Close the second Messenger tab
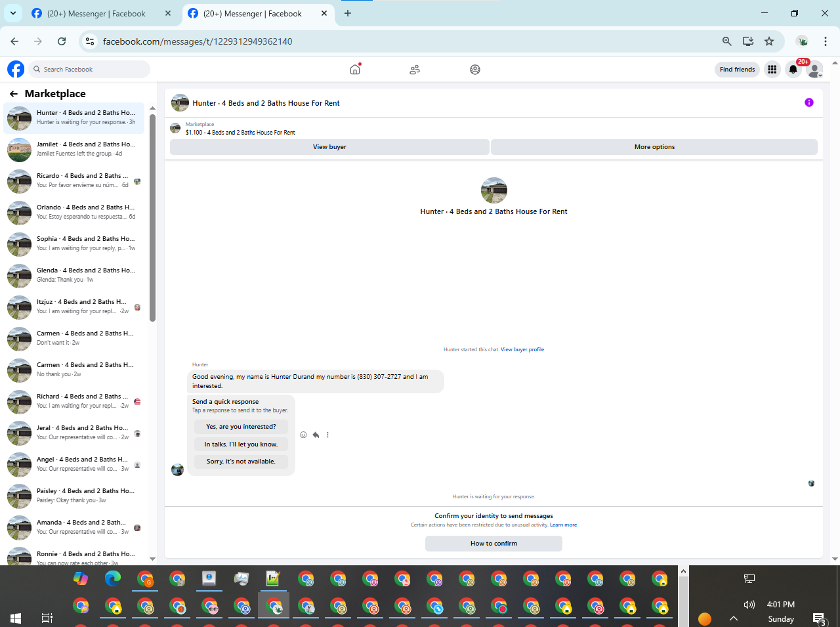 coord(324,13)
